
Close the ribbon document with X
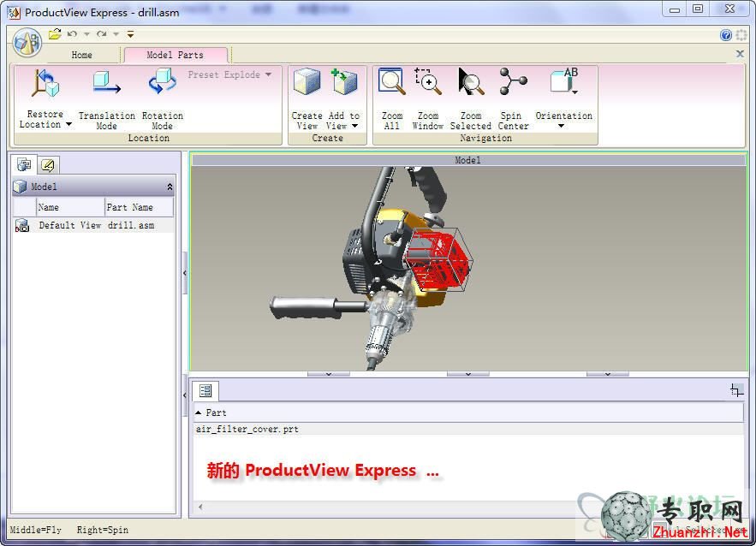pos(740,54)
